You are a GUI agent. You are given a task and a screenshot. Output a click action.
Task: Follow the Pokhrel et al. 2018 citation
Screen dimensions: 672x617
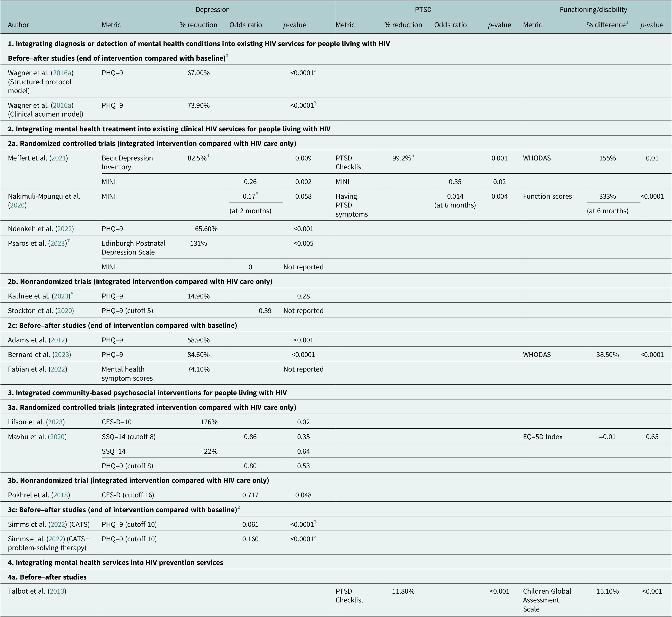click(61, 495)
